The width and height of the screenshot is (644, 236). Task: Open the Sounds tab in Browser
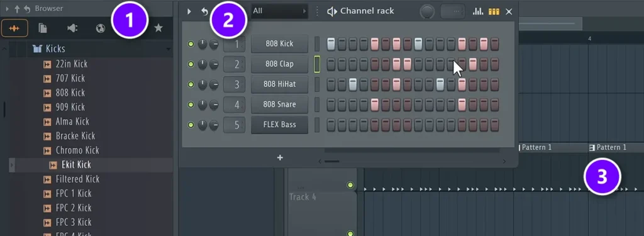pyautogui.click(x=14, y=28)
